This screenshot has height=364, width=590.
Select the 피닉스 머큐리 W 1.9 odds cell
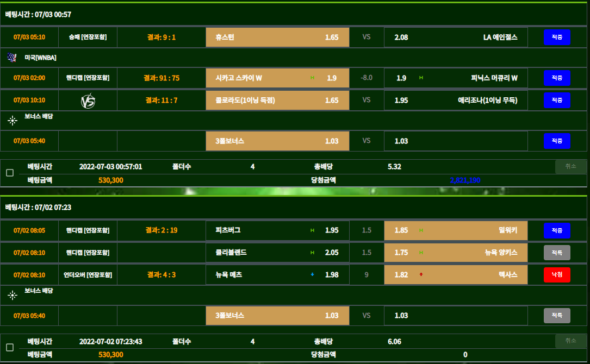[x=456, y=78]
